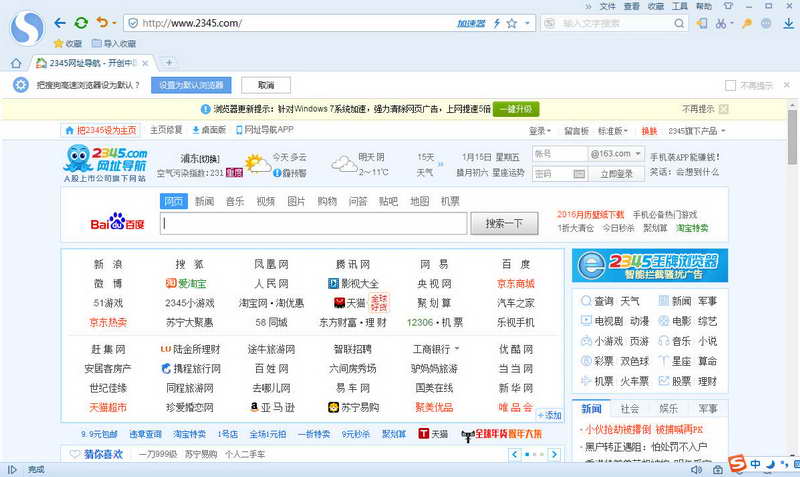The image size is (800, 477).
Task: Open the address bar history dropdown
Action: 525,22
